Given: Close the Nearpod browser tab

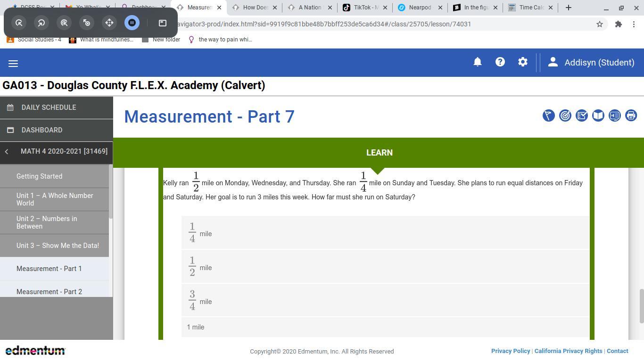Looking at the screenshot, I should [440, 8].
